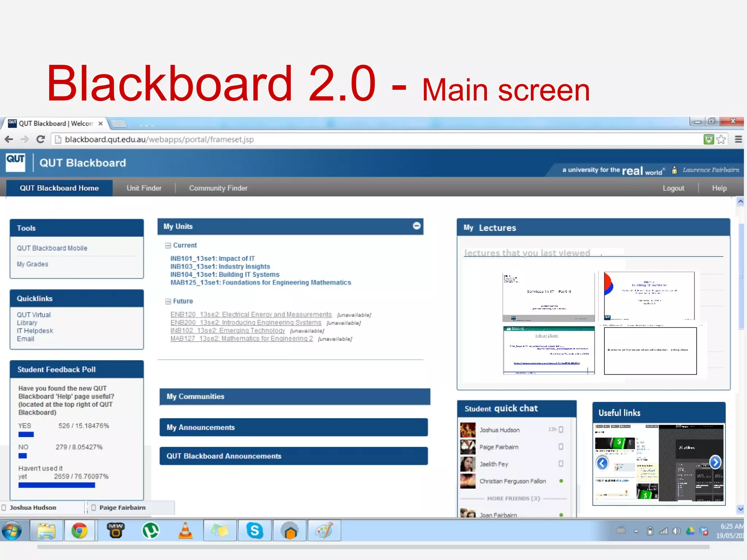
Task: Close the QUT Blackboard browser tab
Action: [100, 124]
